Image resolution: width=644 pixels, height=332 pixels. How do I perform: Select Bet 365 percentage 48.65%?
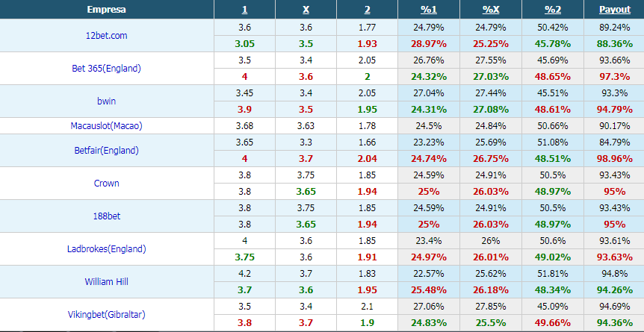click(x=552, y=77)
